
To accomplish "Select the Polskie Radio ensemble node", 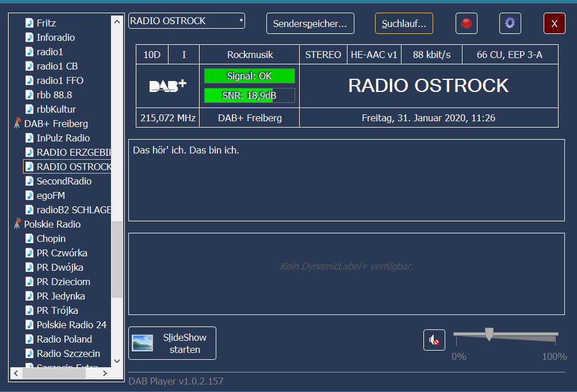I will [x=52, y=224].
